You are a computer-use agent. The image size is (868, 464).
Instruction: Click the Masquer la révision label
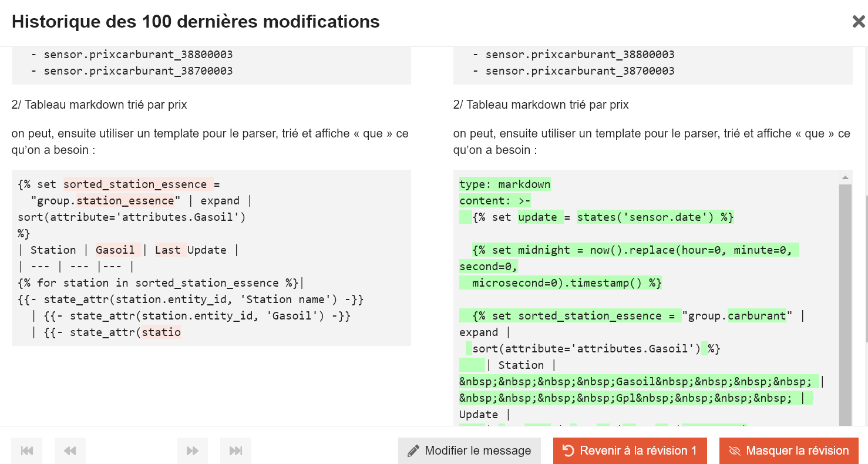pyautogui.click(x=797, y=450)
